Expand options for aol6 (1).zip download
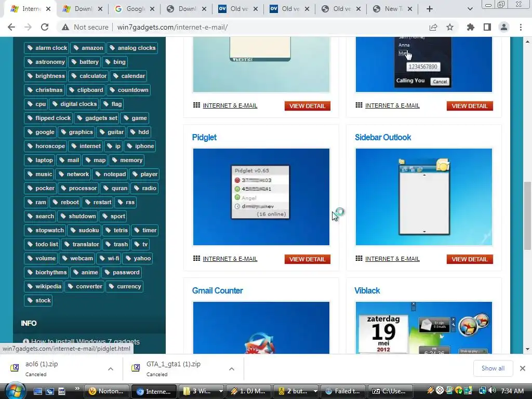The width and height of the screenshot is (532, 399). (111, 369)
